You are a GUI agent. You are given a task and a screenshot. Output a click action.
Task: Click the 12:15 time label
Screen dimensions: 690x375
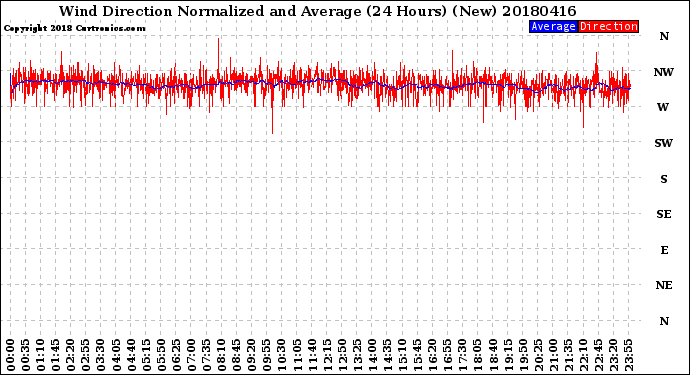327,355
